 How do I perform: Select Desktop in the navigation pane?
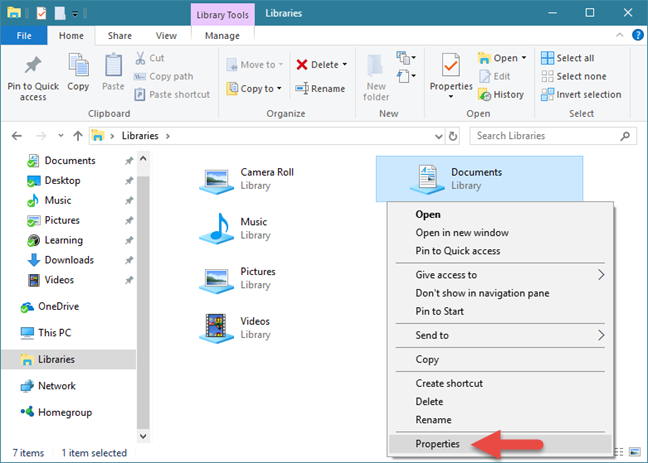click(x=54, y=181)
